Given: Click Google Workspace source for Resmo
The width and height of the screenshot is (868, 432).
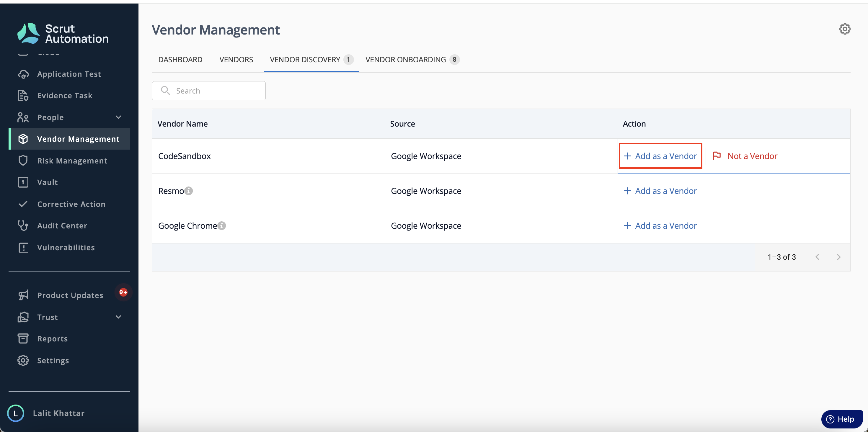Looking at the screenshot, I should click(426, 191).
